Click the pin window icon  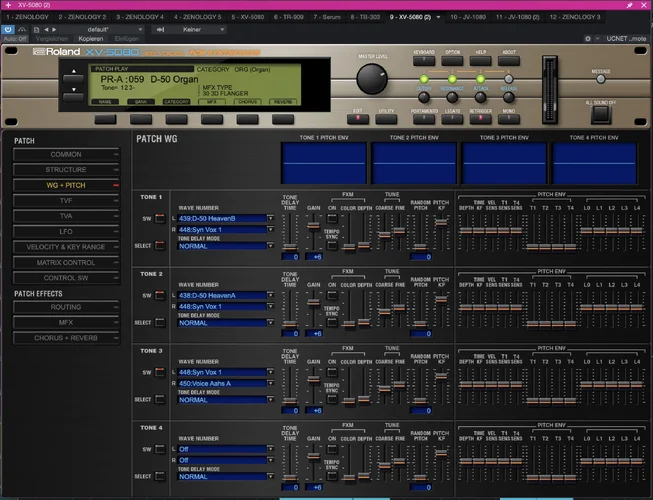pos(629,5)
